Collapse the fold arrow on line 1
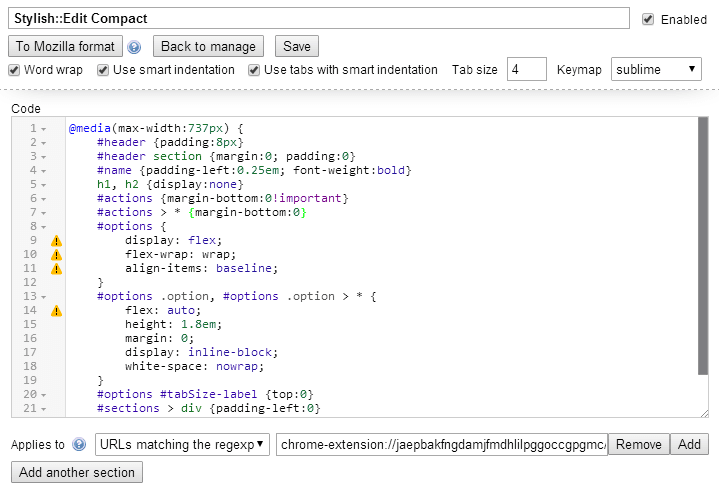 [44, 129]
